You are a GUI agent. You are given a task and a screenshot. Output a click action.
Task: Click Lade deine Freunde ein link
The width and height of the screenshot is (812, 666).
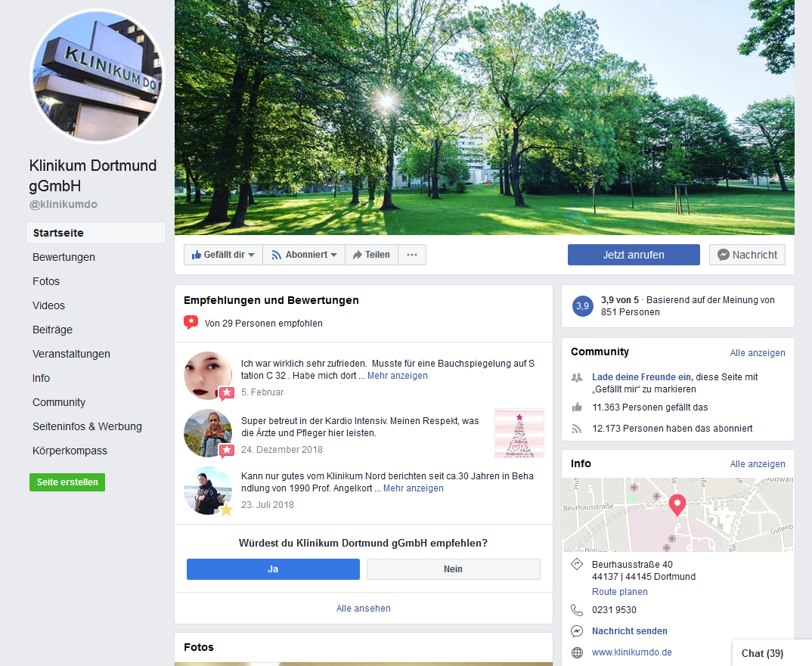[642, 377]
